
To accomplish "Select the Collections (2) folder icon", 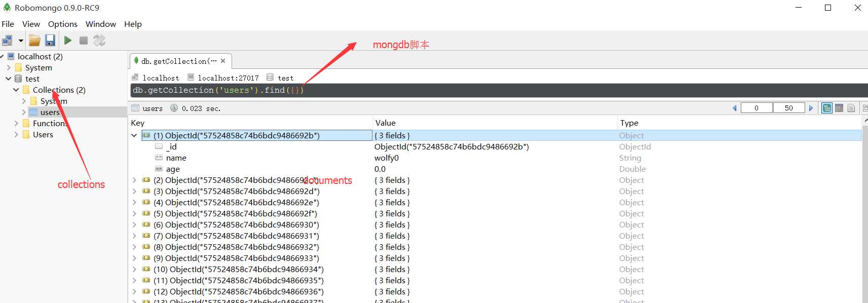I will 26,90.
